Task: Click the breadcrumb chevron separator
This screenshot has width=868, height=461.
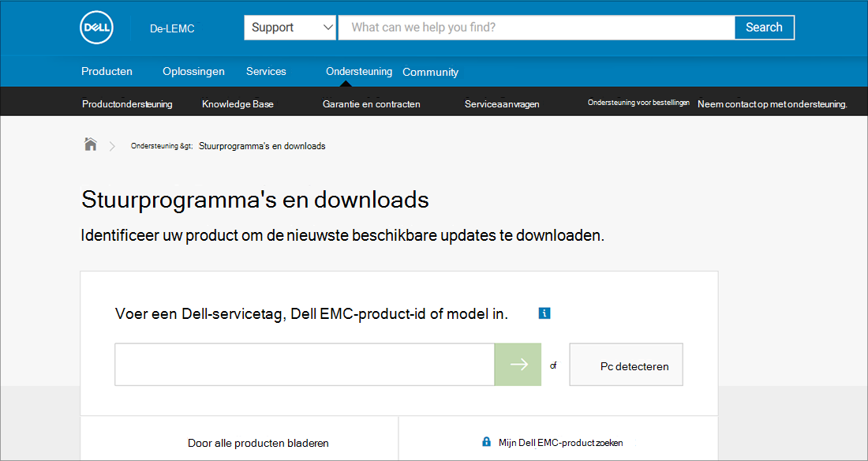Action: (x=112, y=146)
